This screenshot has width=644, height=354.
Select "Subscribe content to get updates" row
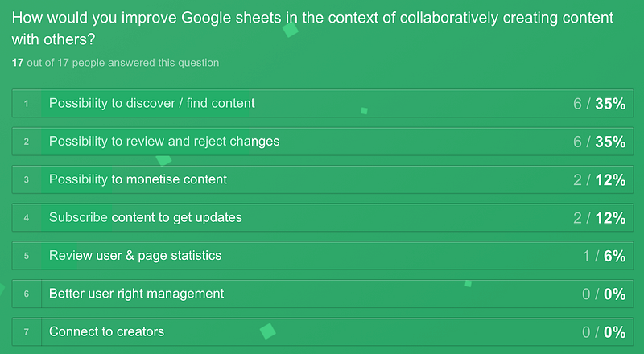[146, 217]
